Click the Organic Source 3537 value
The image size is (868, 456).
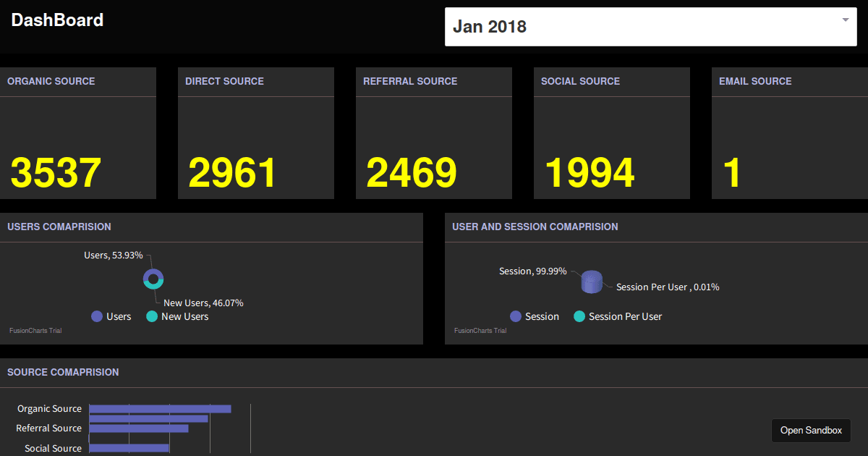coord(56,174)
